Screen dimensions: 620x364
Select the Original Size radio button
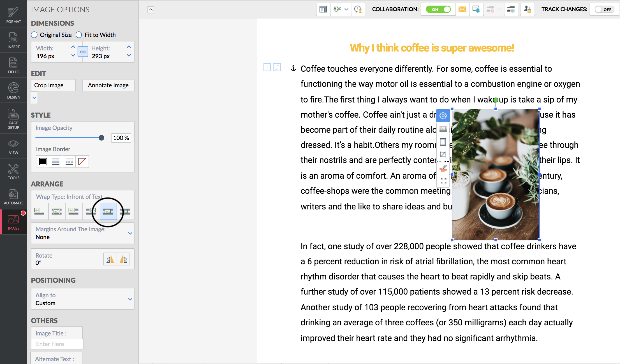coord(34,35)
